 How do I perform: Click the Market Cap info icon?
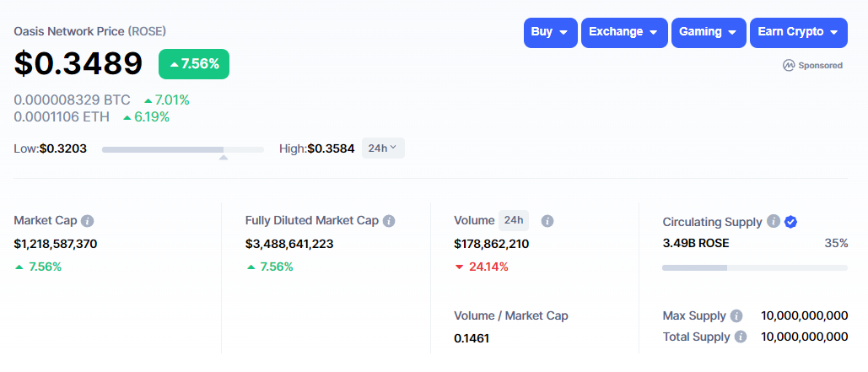tap(87, 221)
